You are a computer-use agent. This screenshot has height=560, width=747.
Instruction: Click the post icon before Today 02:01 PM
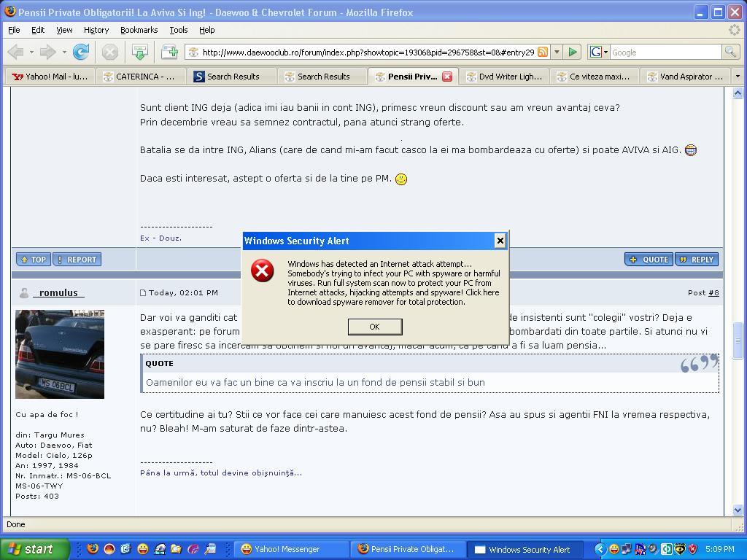click(143, 293)
